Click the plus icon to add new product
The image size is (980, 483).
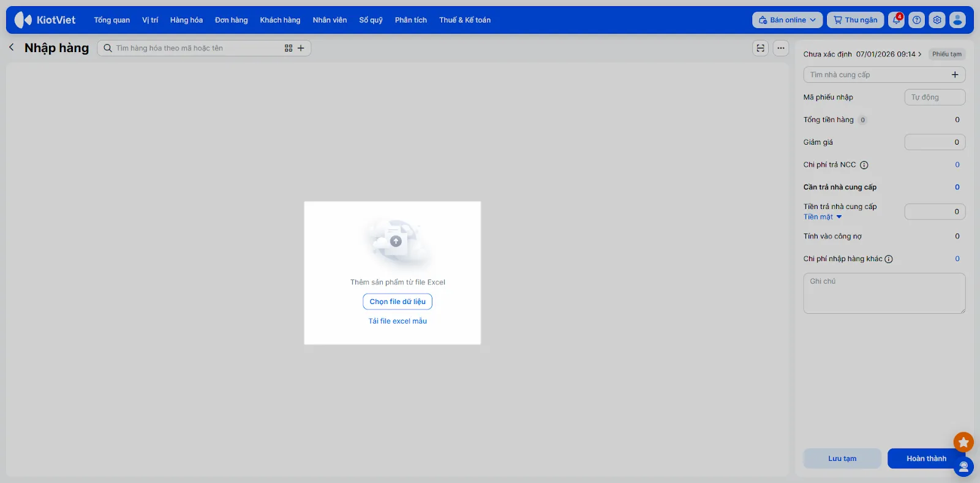[x=301, y=48]
